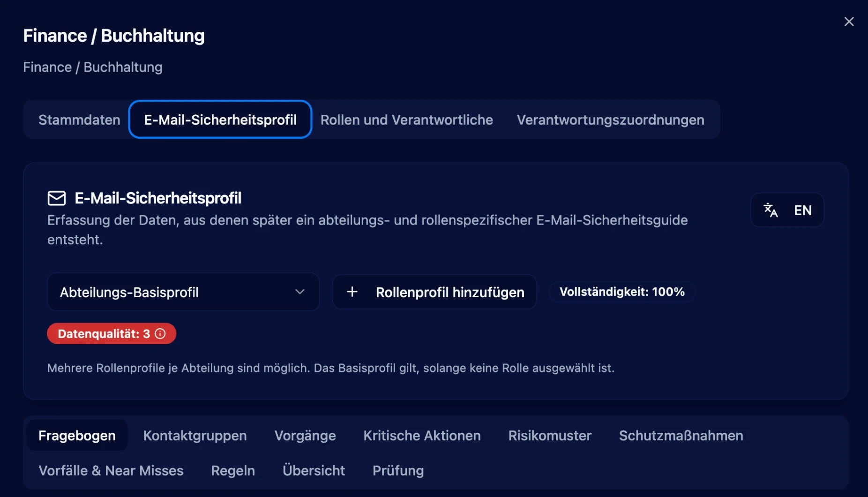This screenshot has height=497, width=868.
Task: Click the E-Mail-Sicherheitsprofil section heading
Action: [158, 198]
